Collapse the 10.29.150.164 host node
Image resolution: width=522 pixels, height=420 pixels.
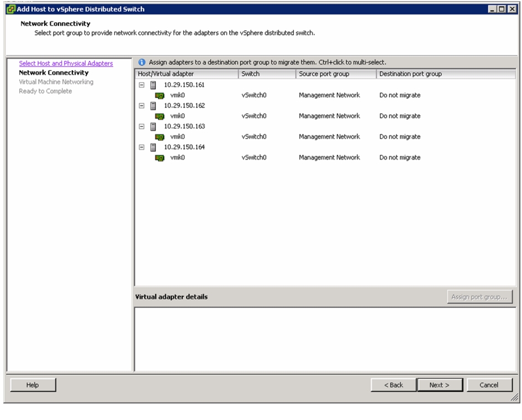coord(141,147)
